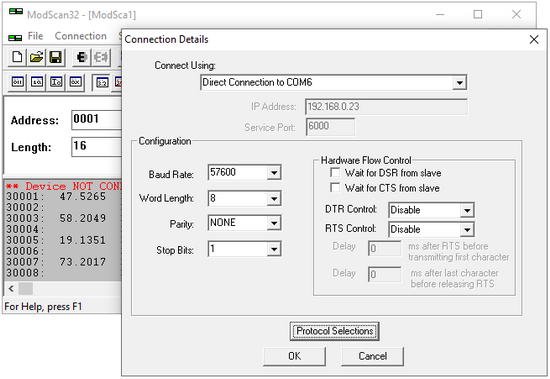Click the grayed Disconnect plug icon

click(101, 57)
